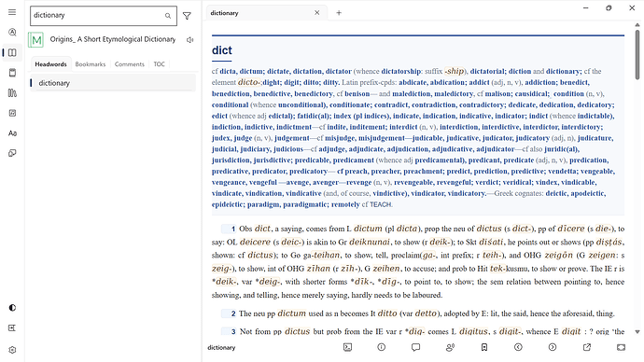
Task: Go back with left arrow circle
Action: 518,347
